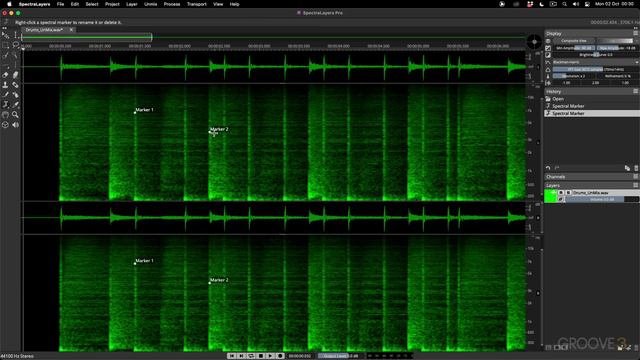This screenshot has width=640, height=360.
Task: Select the 3D rotate view tool
Action: click(x=5, y=125)
